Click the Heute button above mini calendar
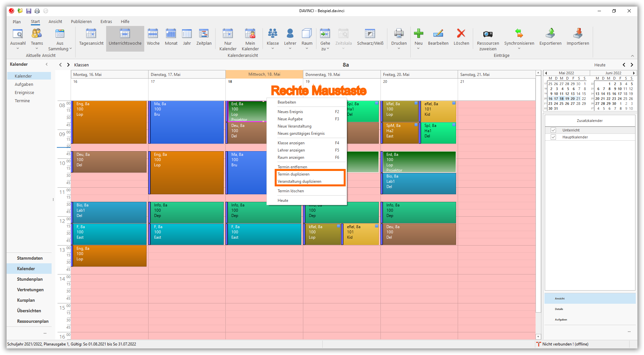This screenshot has width=644, height=355. [x=600, y=65]
